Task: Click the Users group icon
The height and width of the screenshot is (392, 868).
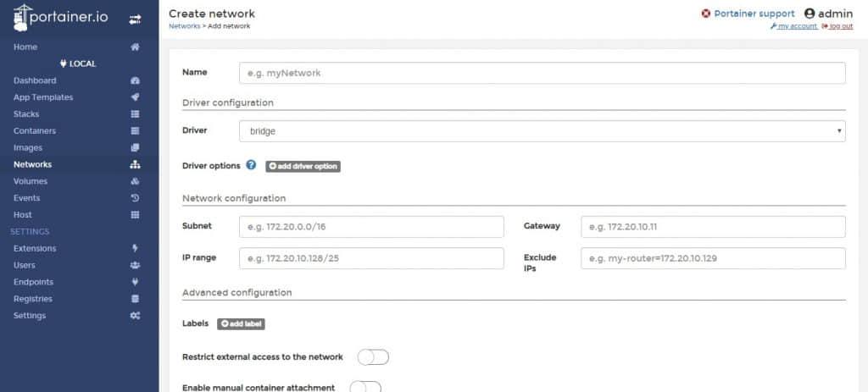Action: point(135,265)
